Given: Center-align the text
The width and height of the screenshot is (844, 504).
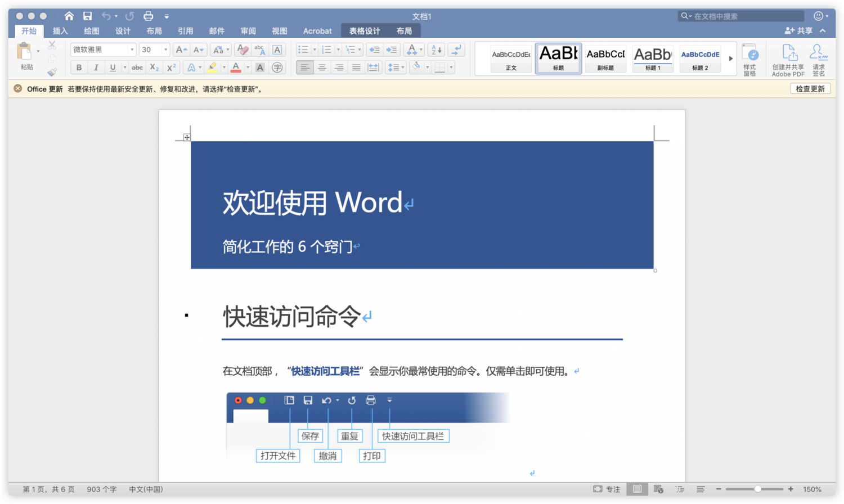Looking at the screenshot, I should tap(322, 67).
